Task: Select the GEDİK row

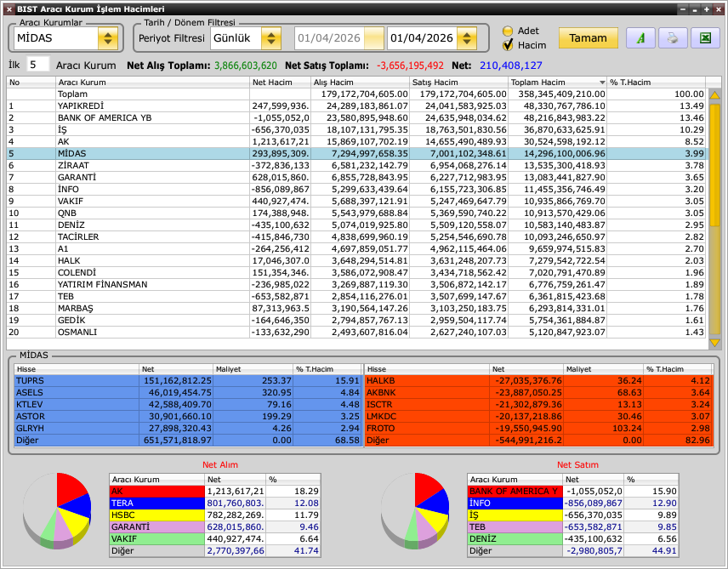Action: (x=356, y=321)
